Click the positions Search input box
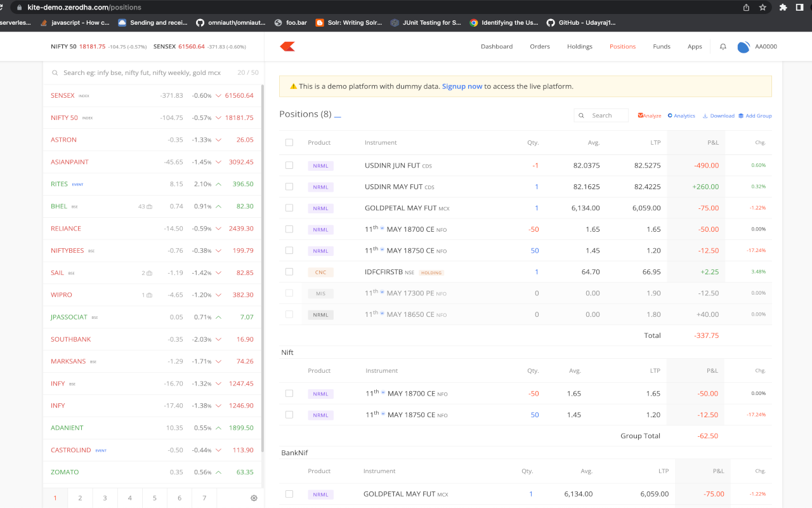812x508 pixels. [601, 116]
